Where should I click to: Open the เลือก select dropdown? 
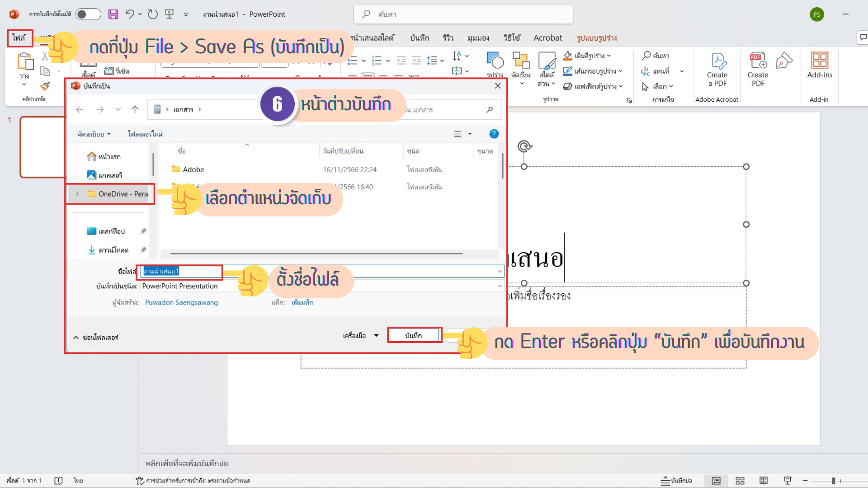tap(657, 86)
